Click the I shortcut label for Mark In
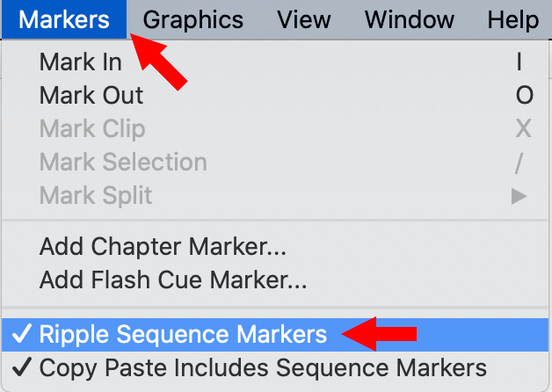Viewport: 552px width, 392px height. (519, 62)
